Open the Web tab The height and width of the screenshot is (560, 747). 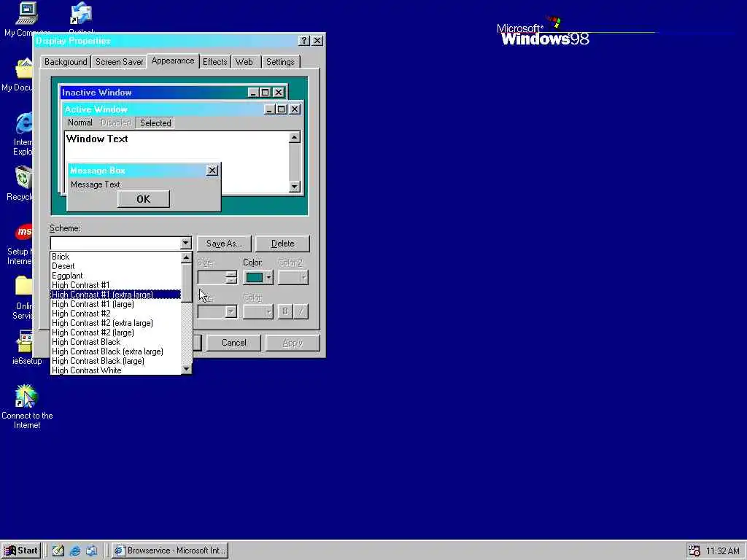click(x=244, y=62)
